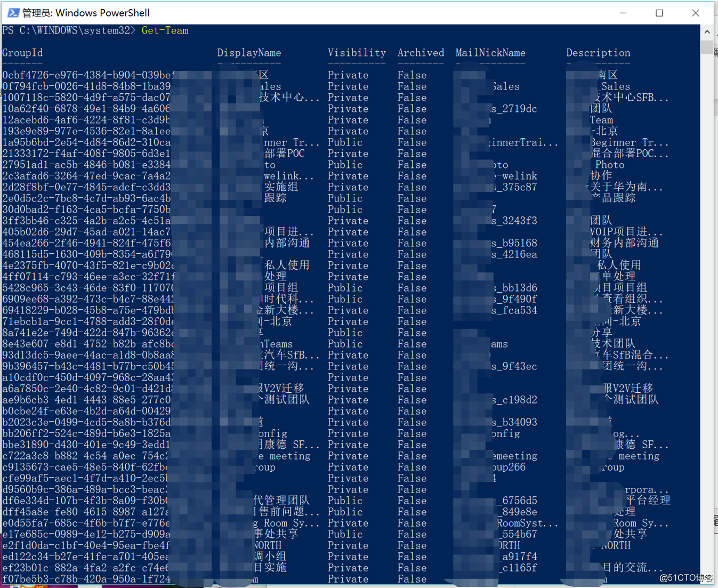This screenshot has height=588, width=718.
Task: Click the description 'Beginner Tr...'
Action: tap(629, 142)
